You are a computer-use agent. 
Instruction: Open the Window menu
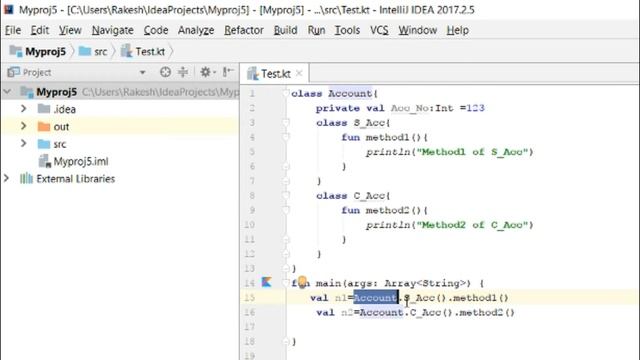[x=418, y=30]
